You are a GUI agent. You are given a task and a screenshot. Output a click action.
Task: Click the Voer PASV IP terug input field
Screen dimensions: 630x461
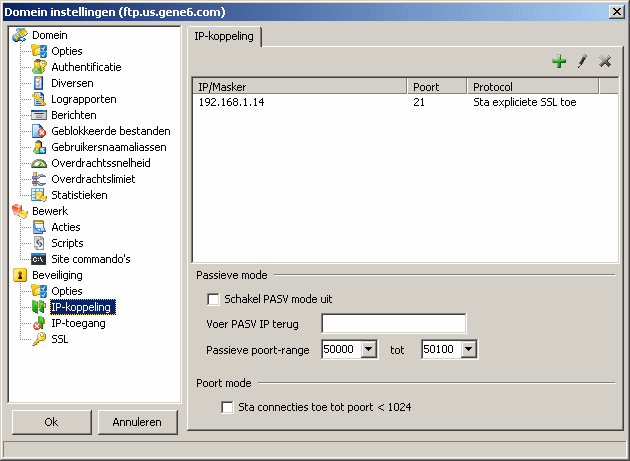click(x=394, y=324)
